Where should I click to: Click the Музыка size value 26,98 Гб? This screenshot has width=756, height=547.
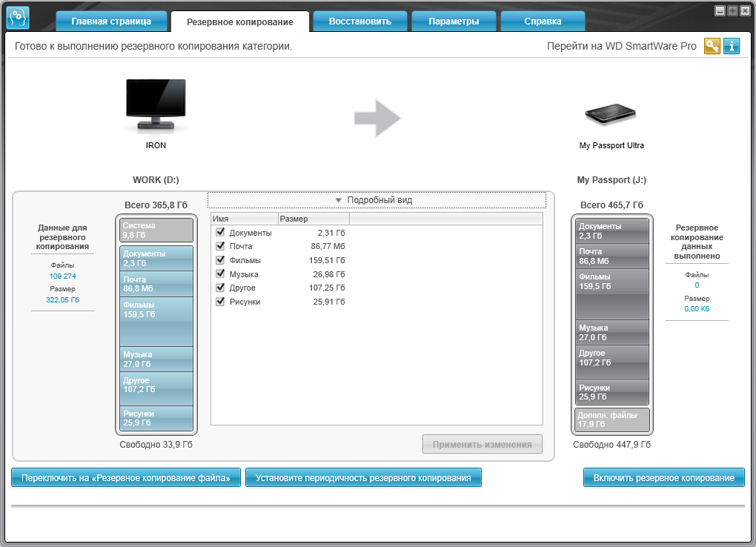click(x=329, y=274)
